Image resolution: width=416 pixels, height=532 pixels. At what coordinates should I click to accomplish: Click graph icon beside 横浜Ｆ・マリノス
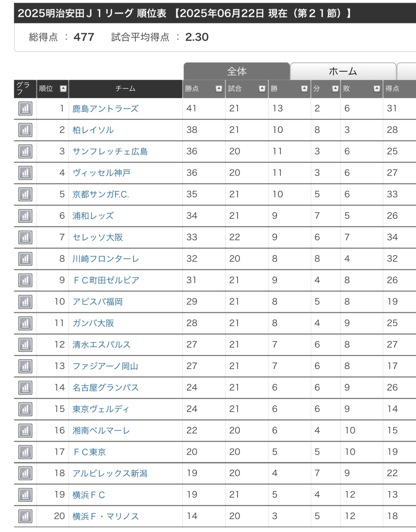25,516
